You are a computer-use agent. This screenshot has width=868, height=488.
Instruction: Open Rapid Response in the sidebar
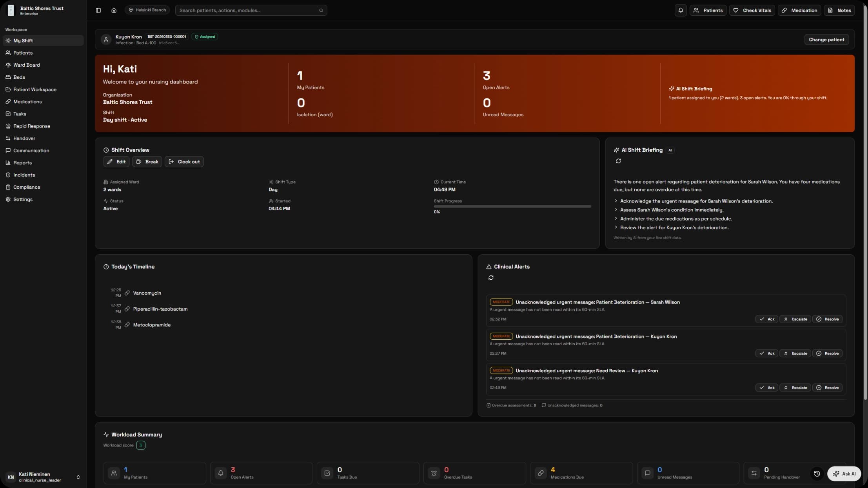[43, 126]
